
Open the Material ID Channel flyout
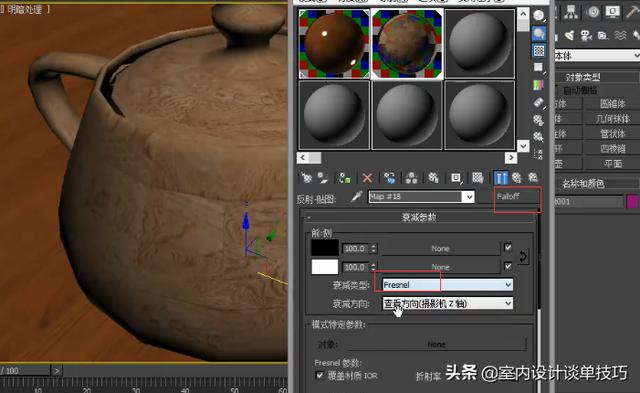456,178
